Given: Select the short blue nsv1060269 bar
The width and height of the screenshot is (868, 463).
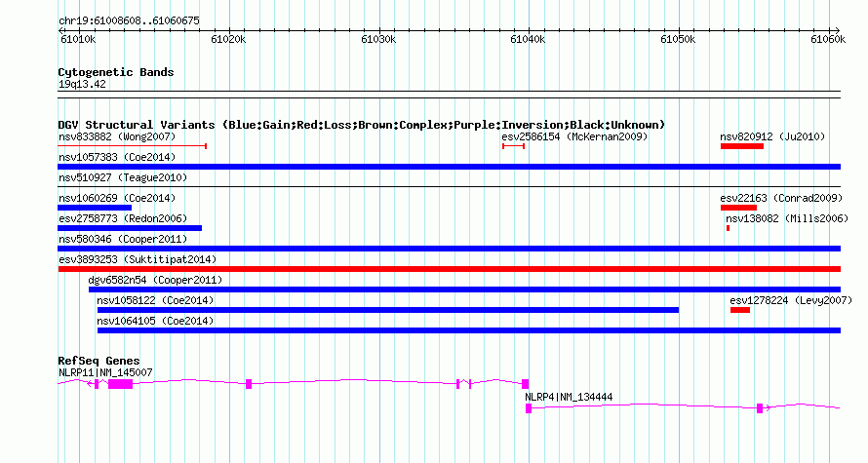Looking at the screenshot, I should (x=95, y=208).
